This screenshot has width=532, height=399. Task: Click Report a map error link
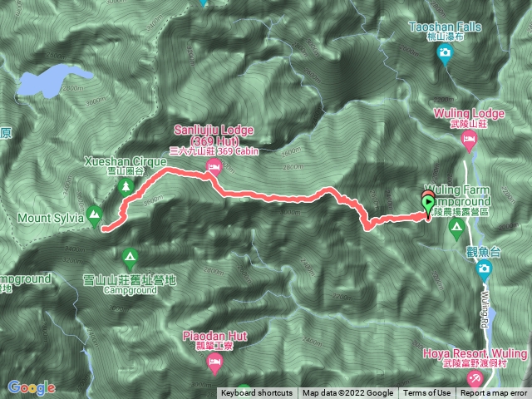coord(493,393)
